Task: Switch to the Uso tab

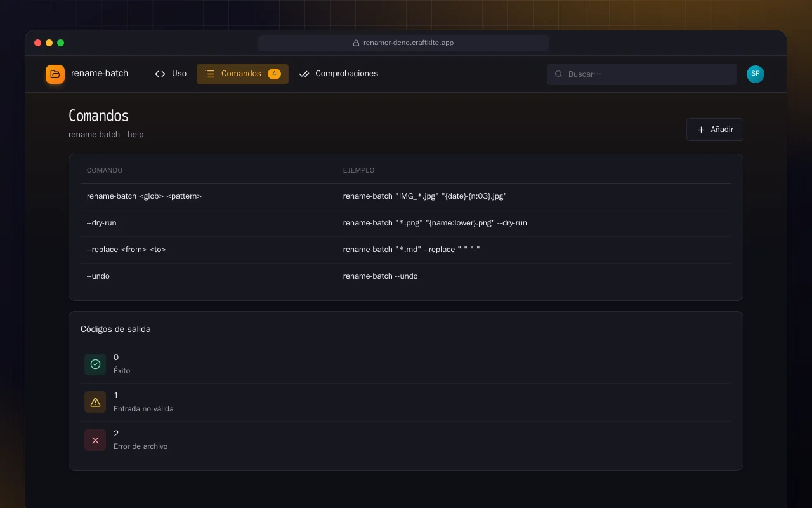Action: tap(171, 74)
